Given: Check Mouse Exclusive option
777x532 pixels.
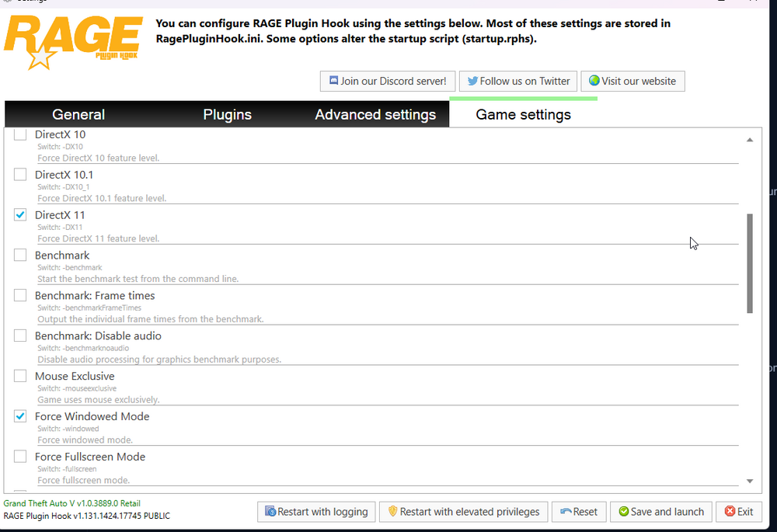Looking at the screenshot, I should 20,376.
